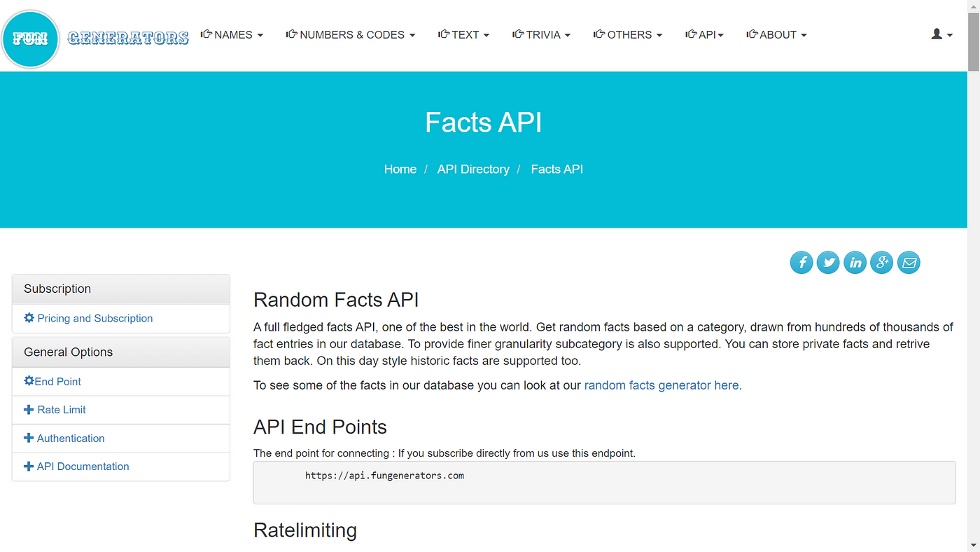
Task: Open the OTHERS dropdown menu
Action: coord(627,34)
